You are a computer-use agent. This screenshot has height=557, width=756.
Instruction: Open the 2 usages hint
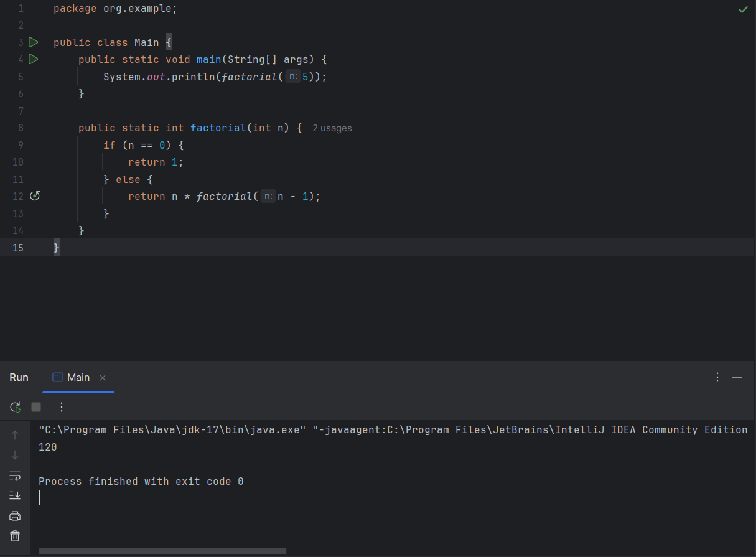332,128
